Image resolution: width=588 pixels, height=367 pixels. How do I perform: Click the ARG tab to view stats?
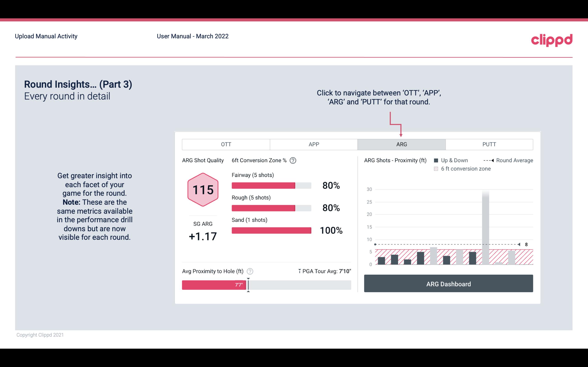(401, 145)
